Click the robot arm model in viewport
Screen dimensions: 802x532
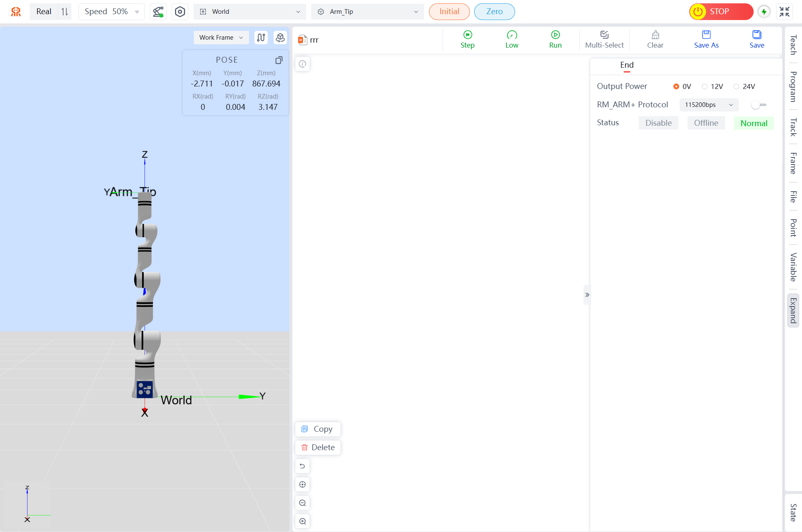pyautogui.click(x=146, y=294)
